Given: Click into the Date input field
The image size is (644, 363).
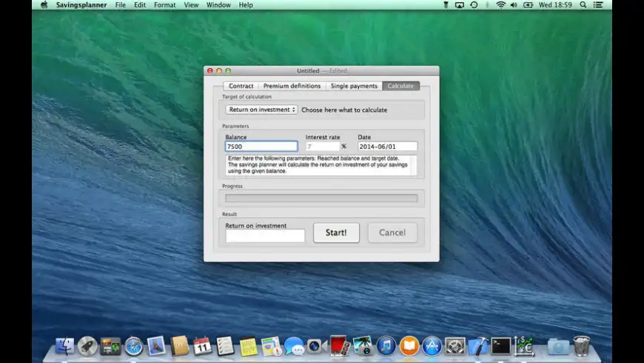Looking at the screenshot, I should tap(387, 147).
